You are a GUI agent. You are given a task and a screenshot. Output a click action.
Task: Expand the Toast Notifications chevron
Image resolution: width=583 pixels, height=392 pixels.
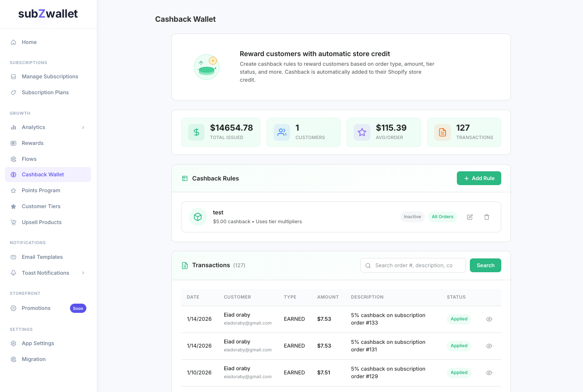[83, 273]
